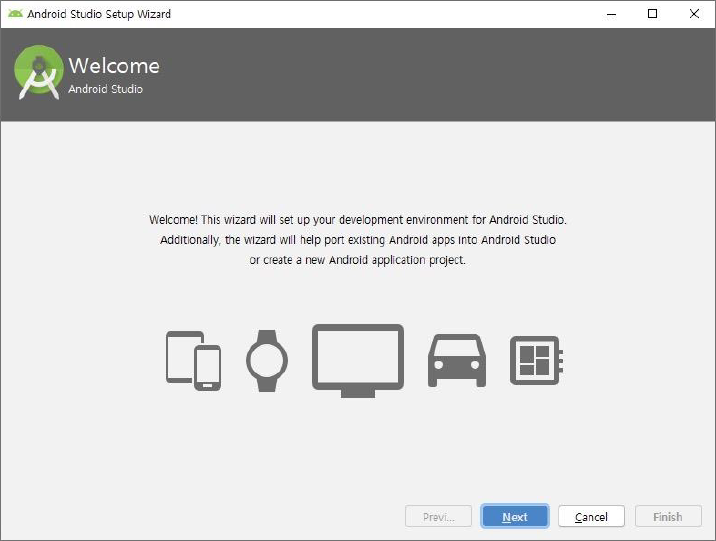The image size is (716, 541).
Task: Click the Android icon in title bar
Action: tap(15, 14)
